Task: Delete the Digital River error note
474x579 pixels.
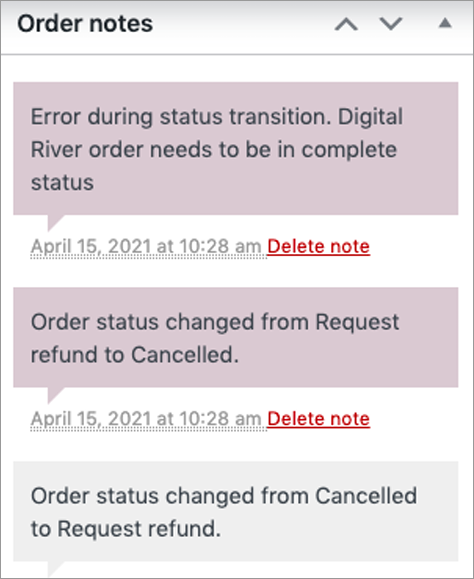Action: (319, 246)
